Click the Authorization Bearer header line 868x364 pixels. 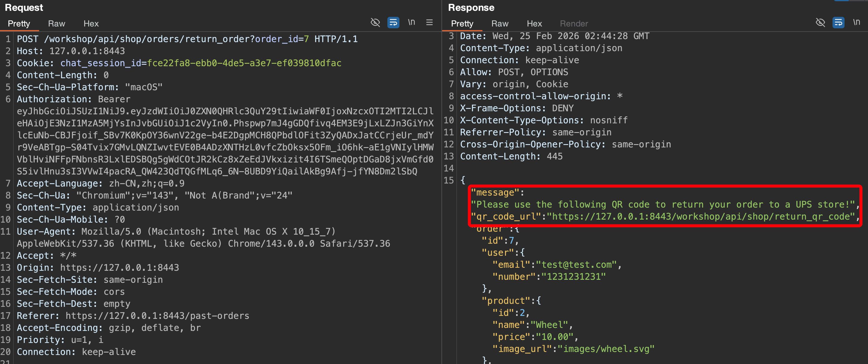coord(73,99)
